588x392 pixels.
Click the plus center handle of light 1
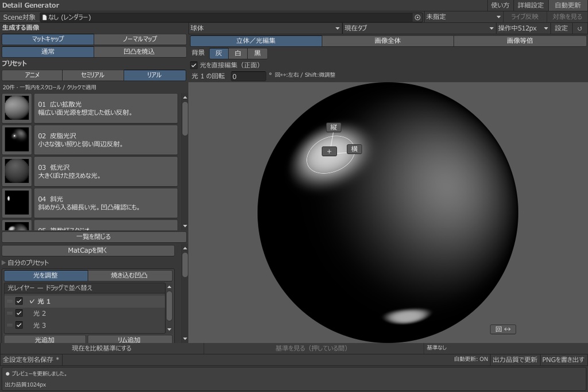coord(329,152)
